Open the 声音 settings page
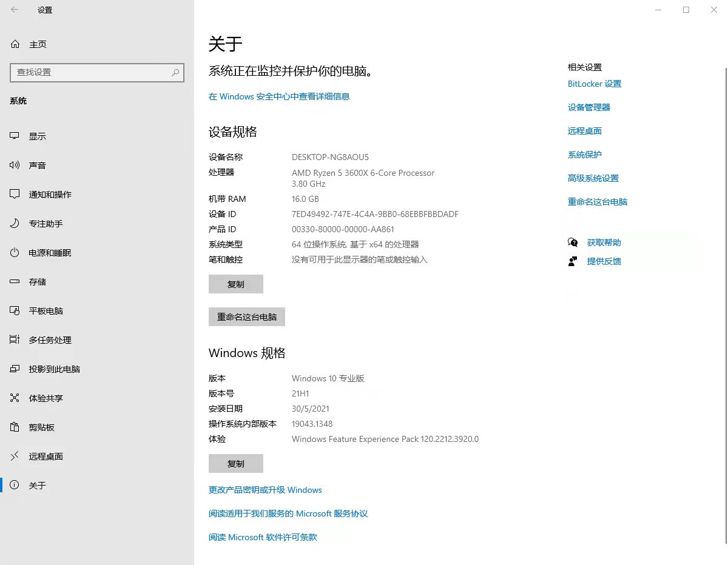This screenshot has width=728, height=565. tap(97, 165)
